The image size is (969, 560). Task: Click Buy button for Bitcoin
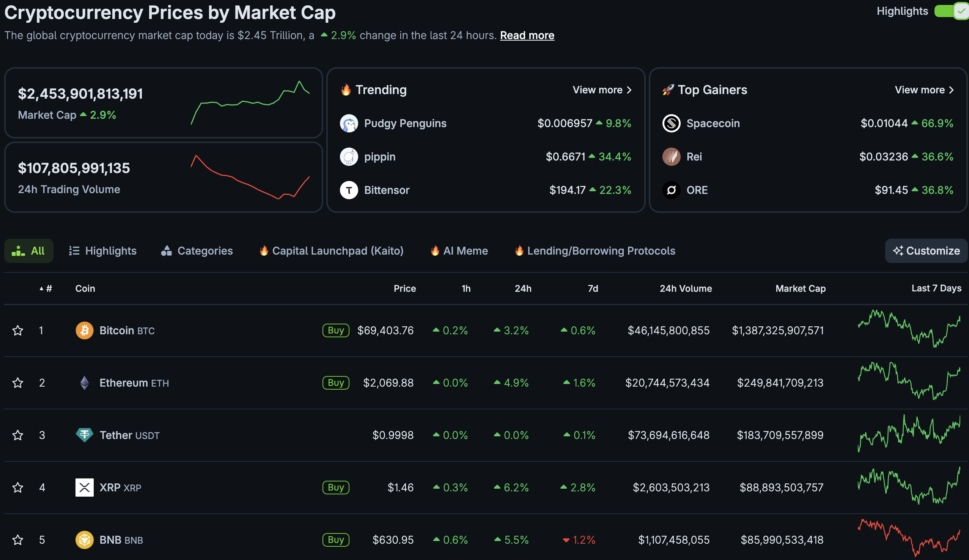(336, 330)
